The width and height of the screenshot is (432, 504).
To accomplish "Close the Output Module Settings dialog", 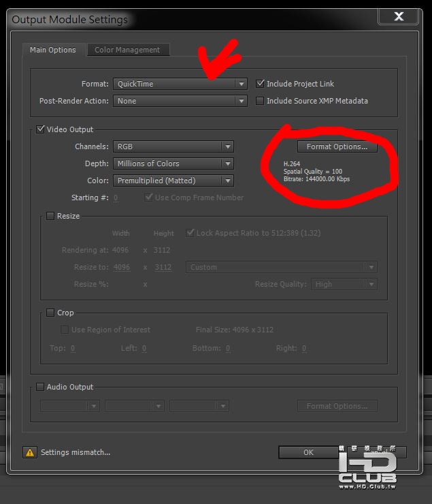I will point(399,16).
